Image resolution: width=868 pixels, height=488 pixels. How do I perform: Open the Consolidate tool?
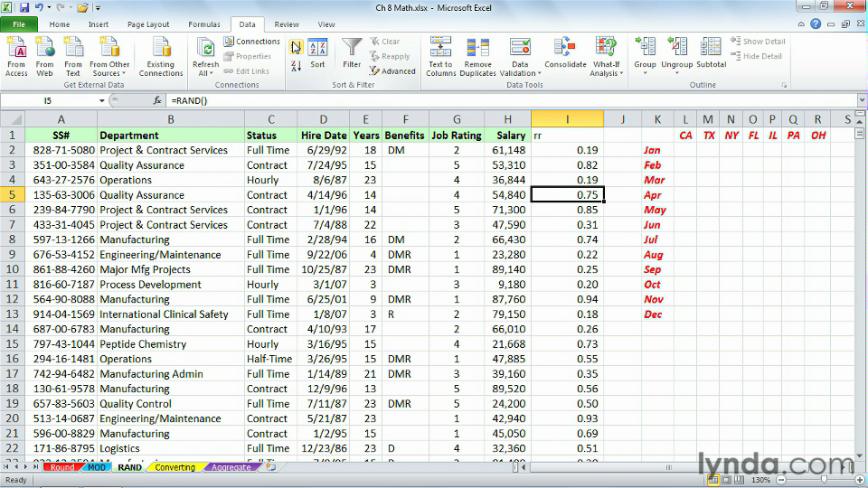pyautogui.click(x=565, y=53)
